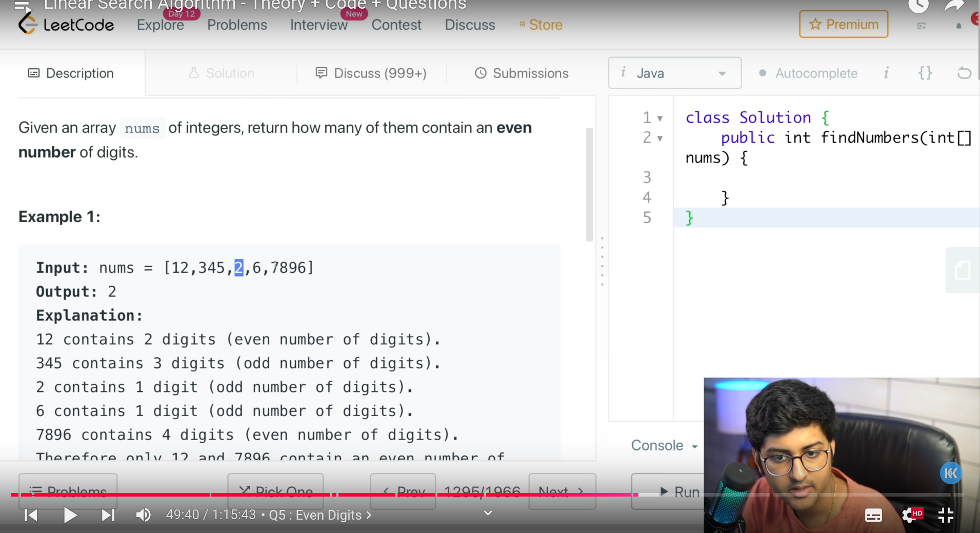Mute the video volume
Screen dimensions: 980x533
tap(143, 515)
